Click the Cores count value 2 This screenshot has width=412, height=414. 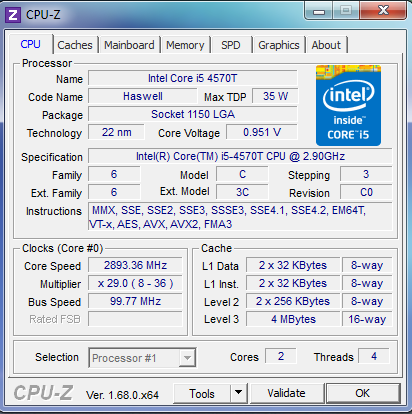coord(281,356)
